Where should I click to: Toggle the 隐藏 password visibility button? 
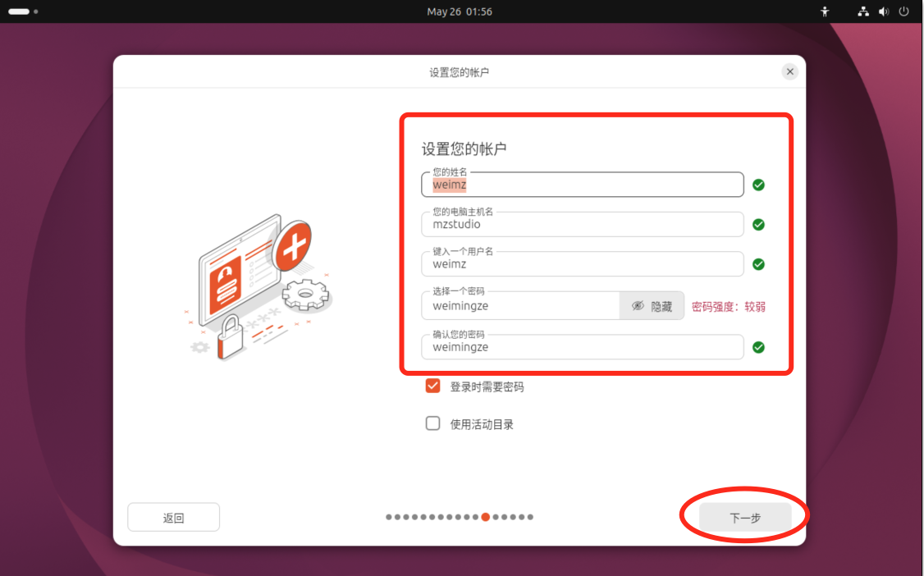(652, 306)
